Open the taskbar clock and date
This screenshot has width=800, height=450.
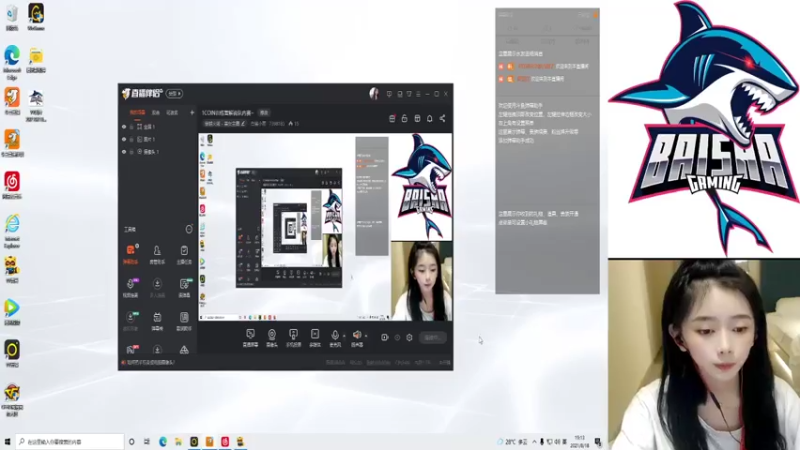[x=579, y=442]
